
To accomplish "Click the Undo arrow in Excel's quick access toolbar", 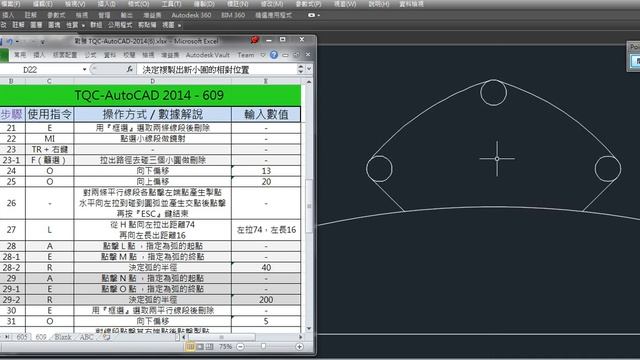I will point(10,41).
